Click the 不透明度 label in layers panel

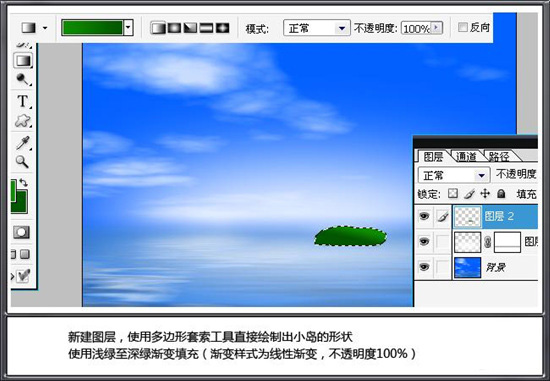pos(516,174)
